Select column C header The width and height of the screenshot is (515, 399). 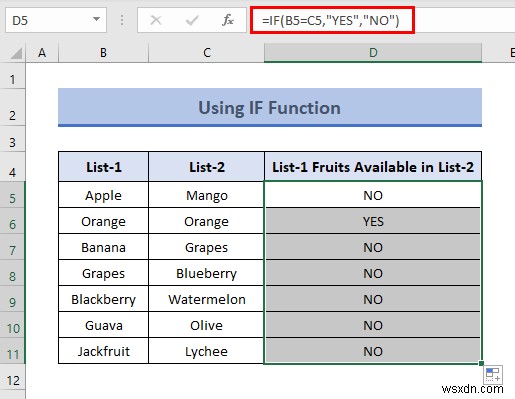(207, 53)
